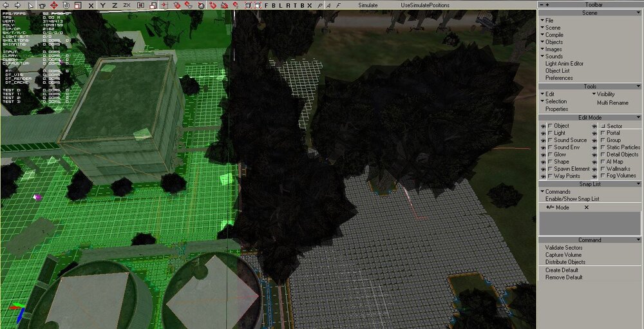This screenshot has height=329, width=644.
Task: Activate the Rotate tool
Action: 66,5
